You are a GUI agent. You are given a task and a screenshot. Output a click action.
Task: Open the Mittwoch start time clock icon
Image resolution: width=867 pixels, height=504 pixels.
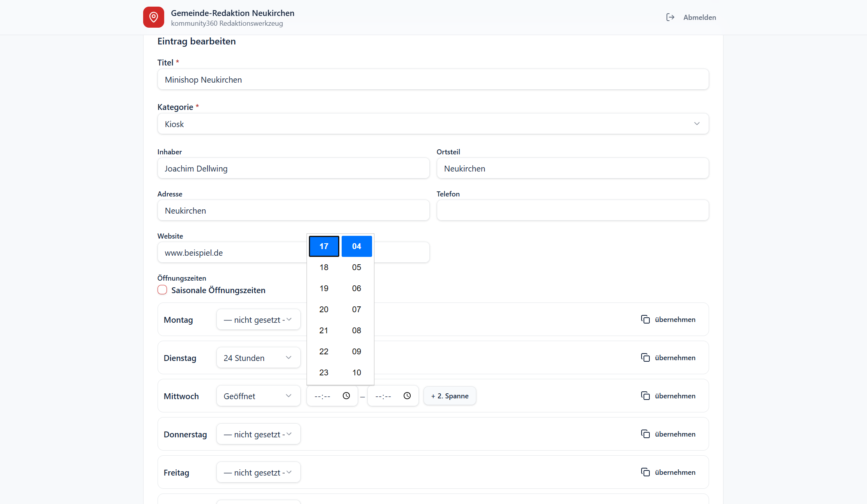(346, 396)
